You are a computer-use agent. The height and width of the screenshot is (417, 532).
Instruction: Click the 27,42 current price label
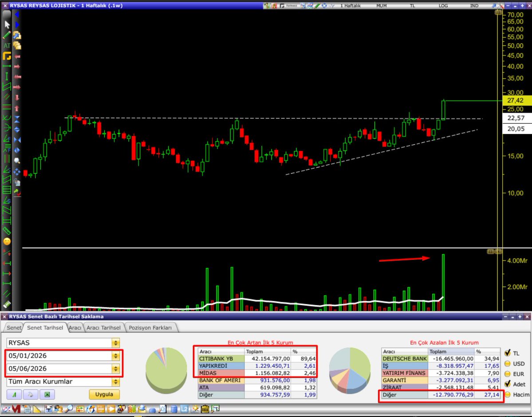tap(517, 100)
